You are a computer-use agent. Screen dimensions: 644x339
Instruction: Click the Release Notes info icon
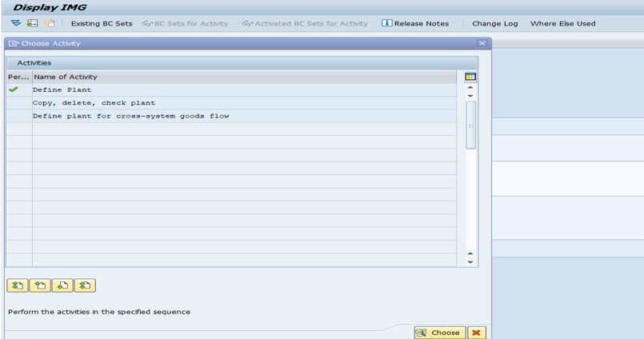point(386,23)
